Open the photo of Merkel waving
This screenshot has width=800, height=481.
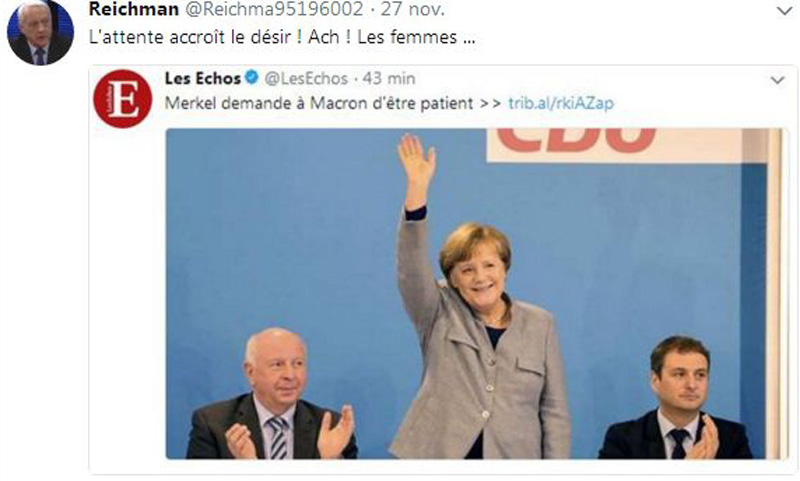(473, 294)
